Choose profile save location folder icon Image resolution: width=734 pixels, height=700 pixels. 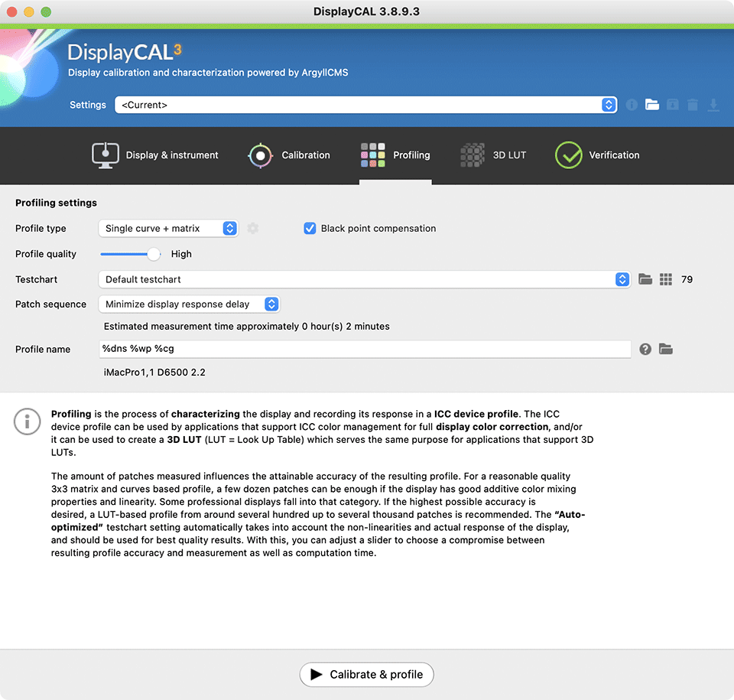pos(666,349)
